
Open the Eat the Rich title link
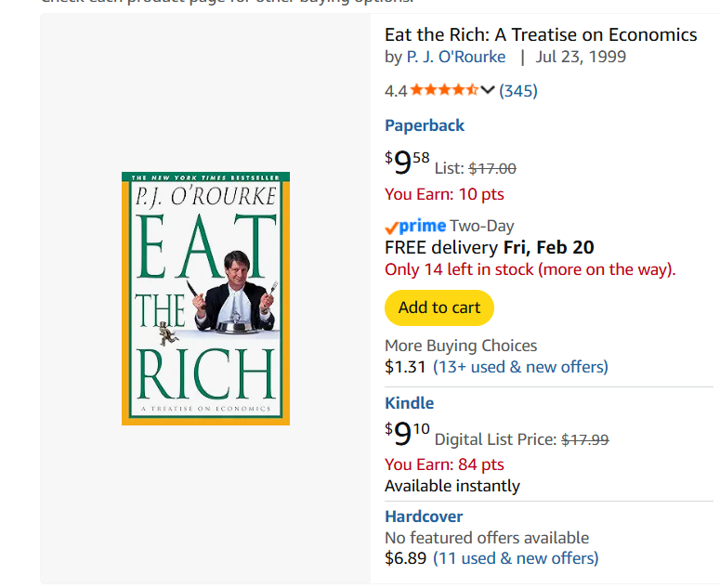click(x=541, y=35)
